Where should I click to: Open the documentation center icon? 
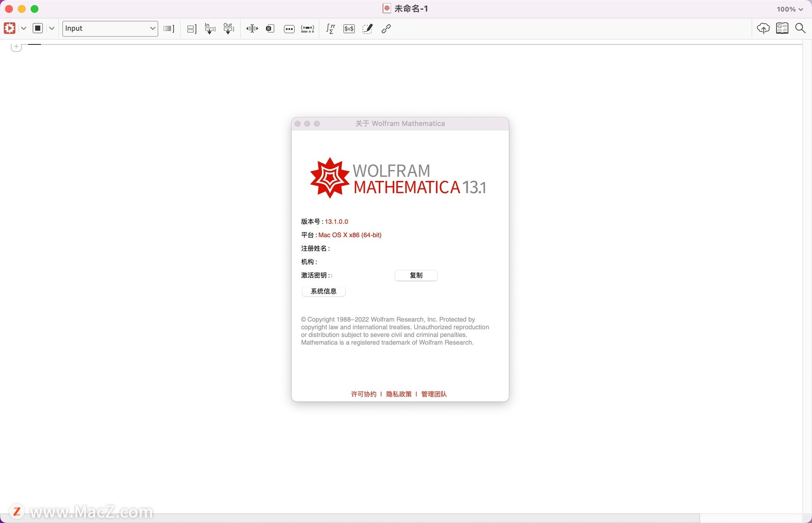[782, 28]
